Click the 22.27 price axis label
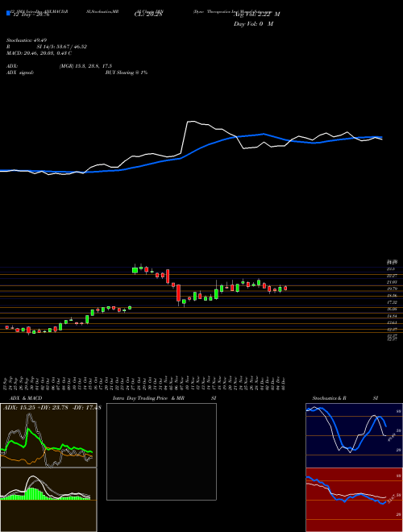The height and width of the screenshot is (532, 403). tap(393, 276)
